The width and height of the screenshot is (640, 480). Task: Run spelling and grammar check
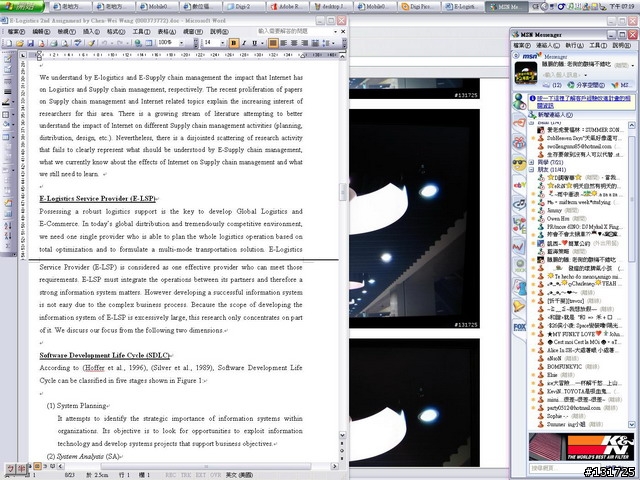[78, 43]
